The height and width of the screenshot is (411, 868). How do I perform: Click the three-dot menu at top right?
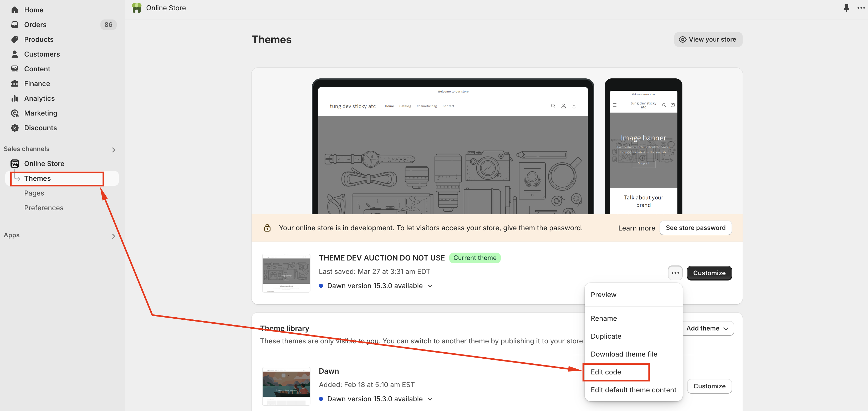pyautogui.click(x=861, y=8)
